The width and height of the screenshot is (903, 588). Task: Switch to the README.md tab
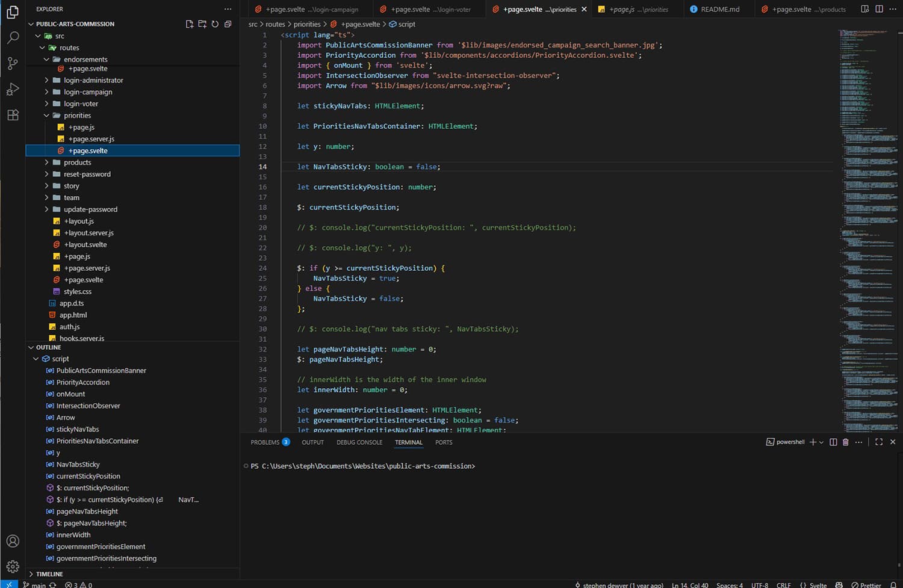(719, 9)
